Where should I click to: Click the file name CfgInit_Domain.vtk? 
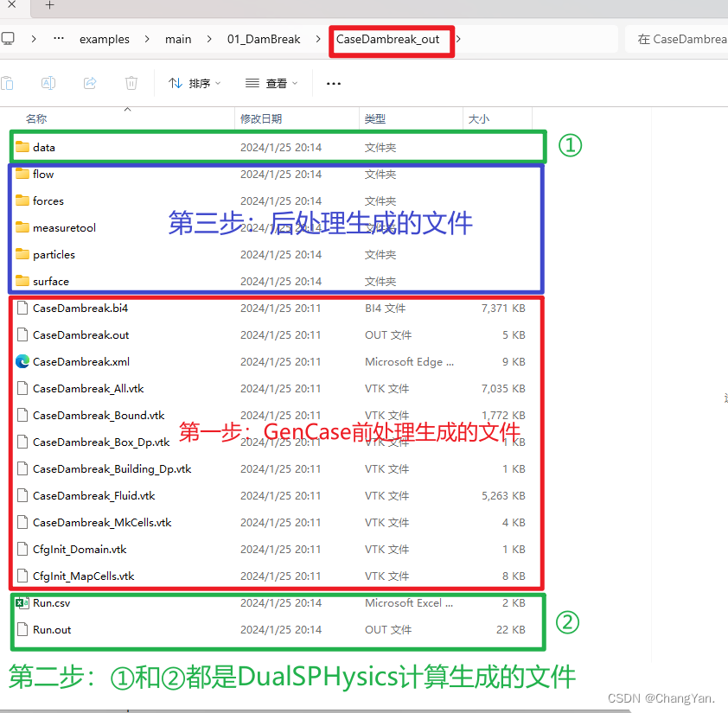click(80, 549)
